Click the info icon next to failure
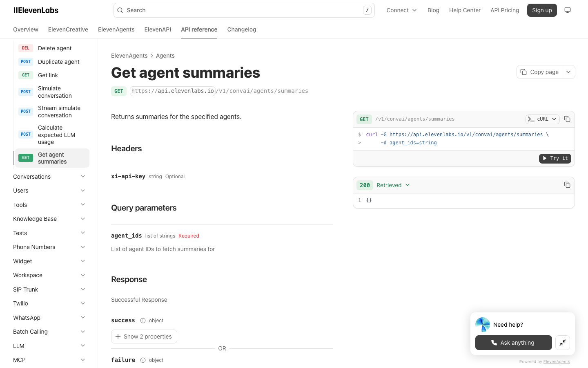The image size is (588, 368). 143,360
